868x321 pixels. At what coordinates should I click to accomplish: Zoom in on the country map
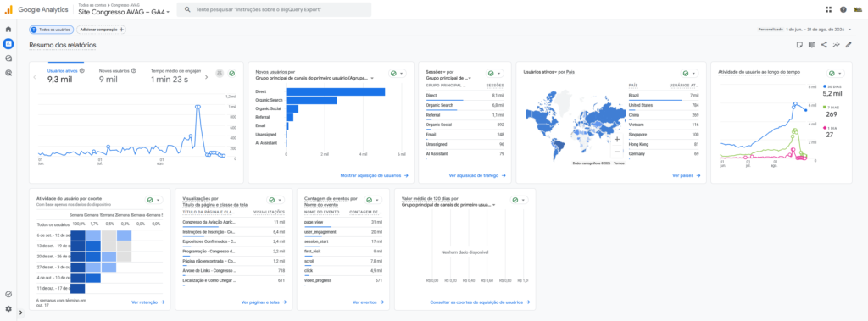click(617, 140)
